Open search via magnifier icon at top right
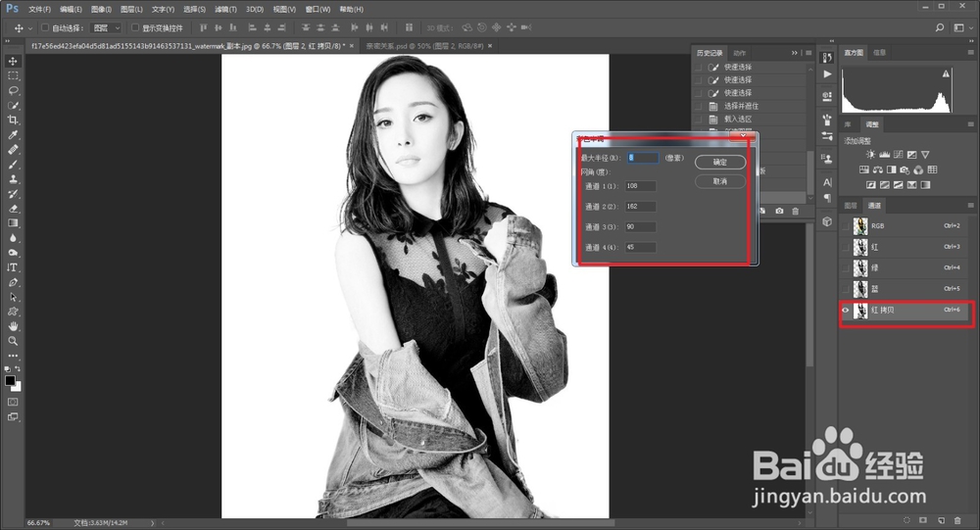This screenshot has width=980, height=530. pos(940,27)
